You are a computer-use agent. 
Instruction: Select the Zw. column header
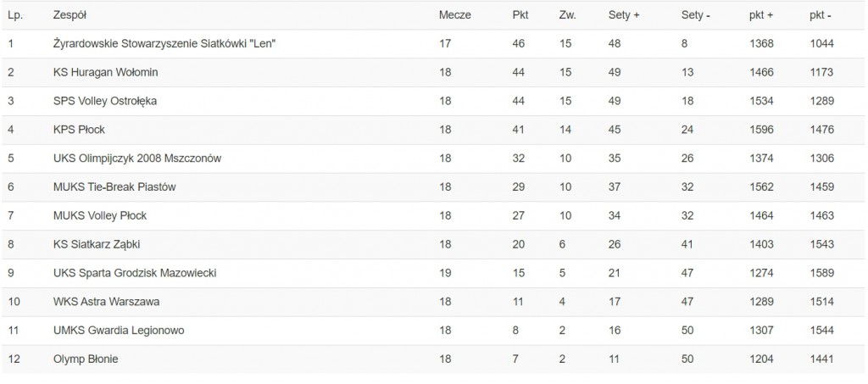[x=567, y=15]
